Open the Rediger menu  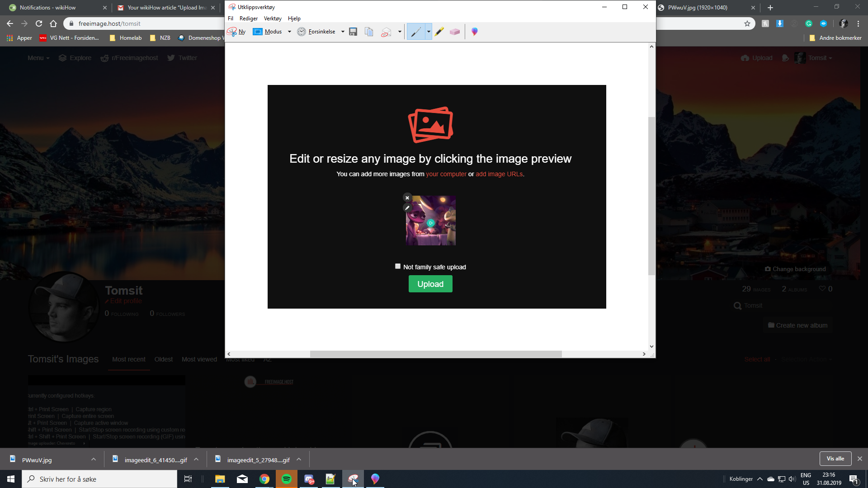[x=248, y=19]
